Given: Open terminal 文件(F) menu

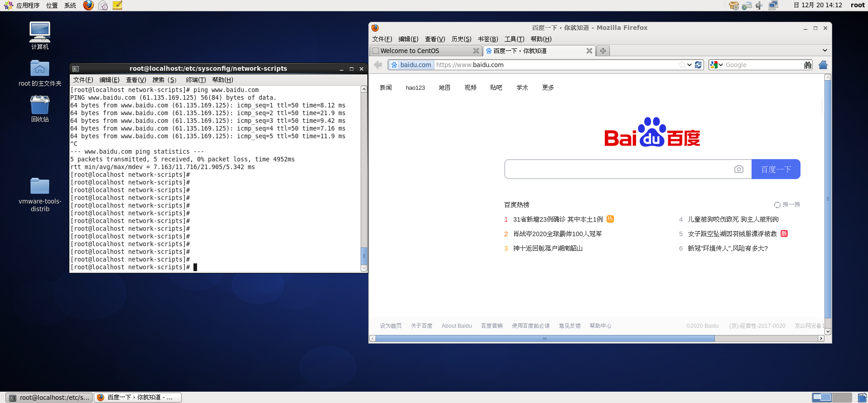Looking at the screenshot, I should point(83,80).
